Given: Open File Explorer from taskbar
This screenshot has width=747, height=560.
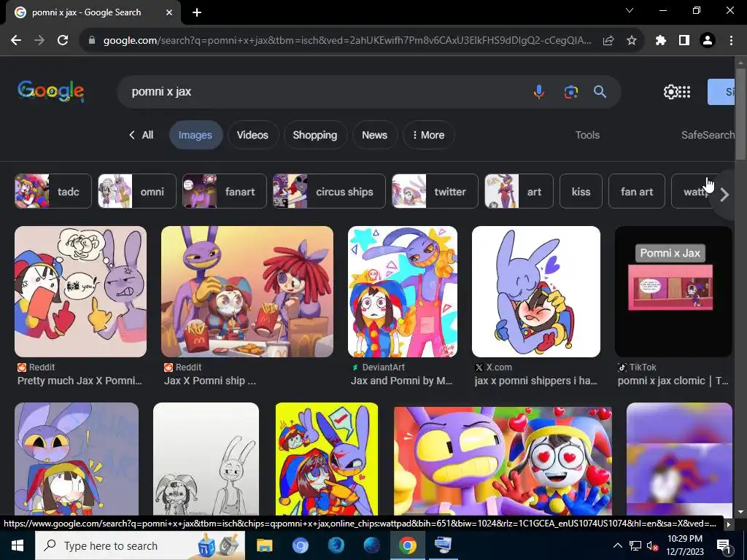Looking at the screenshot, I should tap(264, 545).
